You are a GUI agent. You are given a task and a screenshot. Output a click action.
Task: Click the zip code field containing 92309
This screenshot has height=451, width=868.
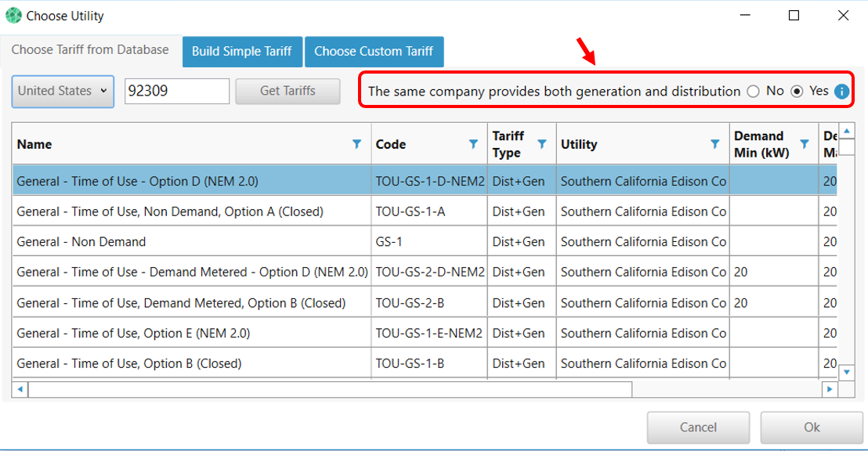tap(176, 91)
